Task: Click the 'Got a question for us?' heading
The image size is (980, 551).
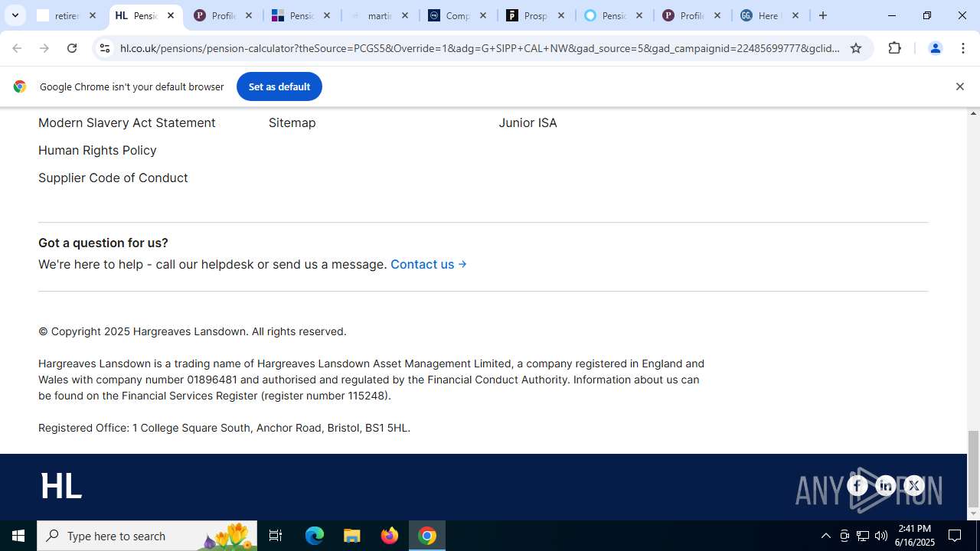Action: (x=103, y=243)
